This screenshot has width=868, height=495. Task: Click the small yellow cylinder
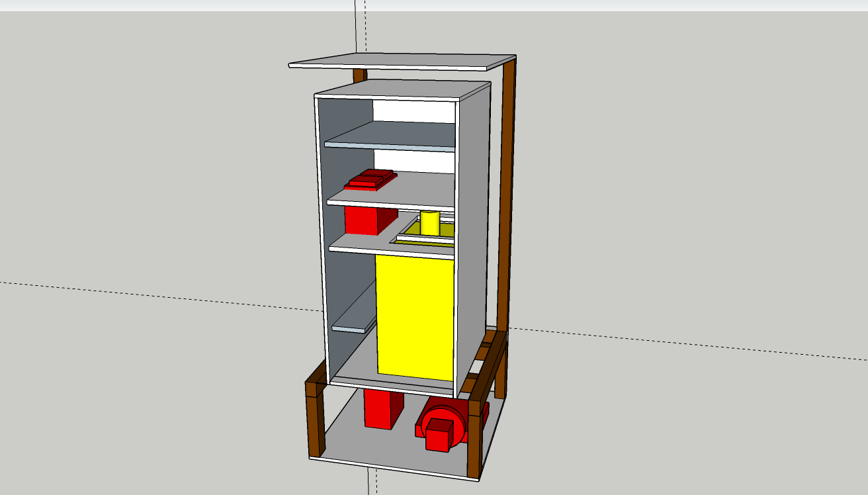coord(430,223)
